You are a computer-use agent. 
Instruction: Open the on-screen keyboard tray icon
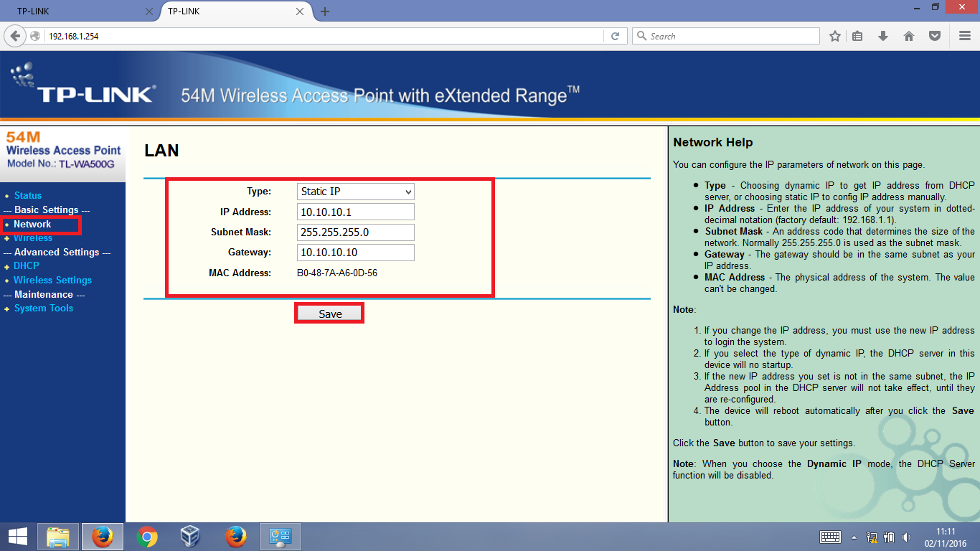830,537
